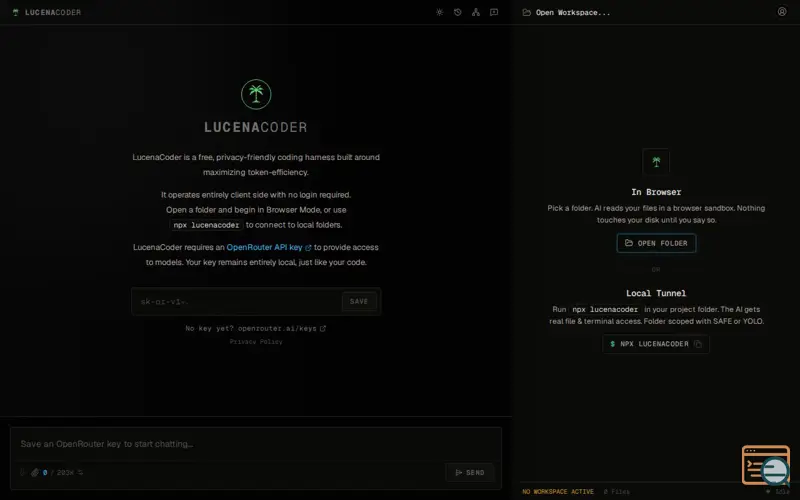Focus the chat message input box
This screenshot has height=500, width=800.
[256, 444]
